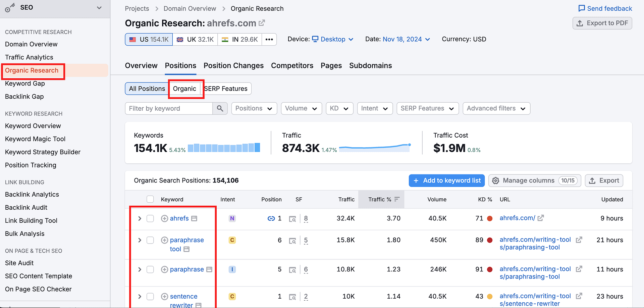
Task: Tick the select-all checkbox in table header
Action: pyautogui.click(x=150, y=199)
